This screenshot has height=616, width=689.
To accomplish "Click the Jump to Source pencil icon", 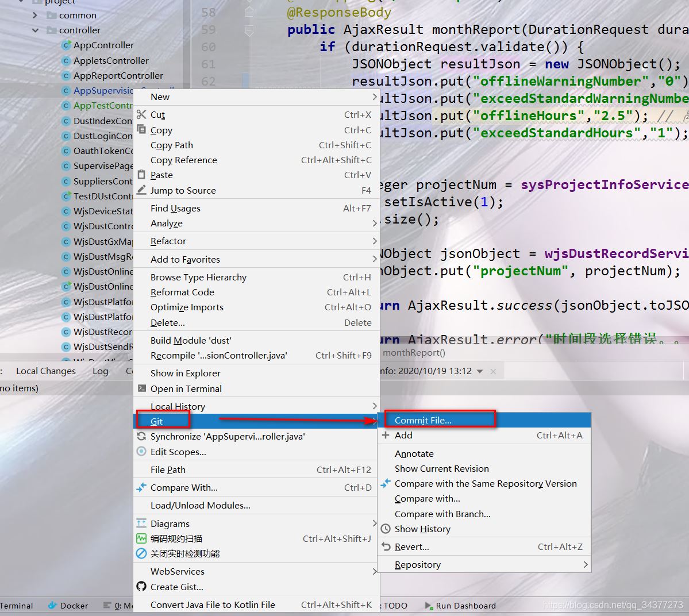I will [x=141, y=190].
